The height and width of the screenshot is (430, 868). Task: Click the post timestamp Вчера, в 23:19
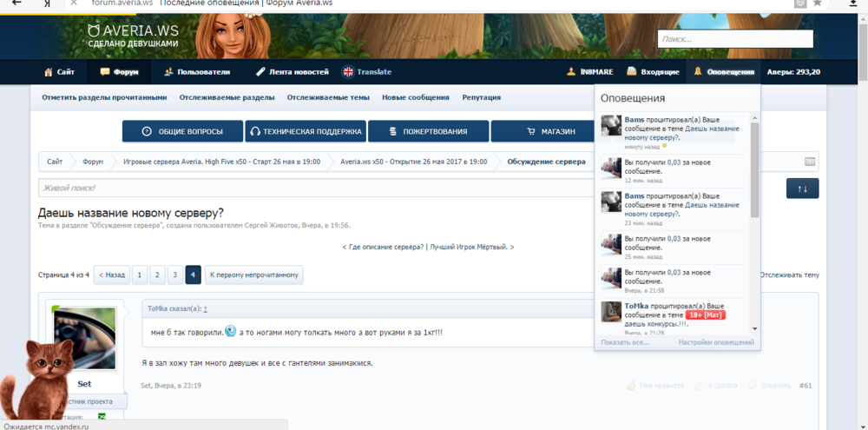click(178, 386)
